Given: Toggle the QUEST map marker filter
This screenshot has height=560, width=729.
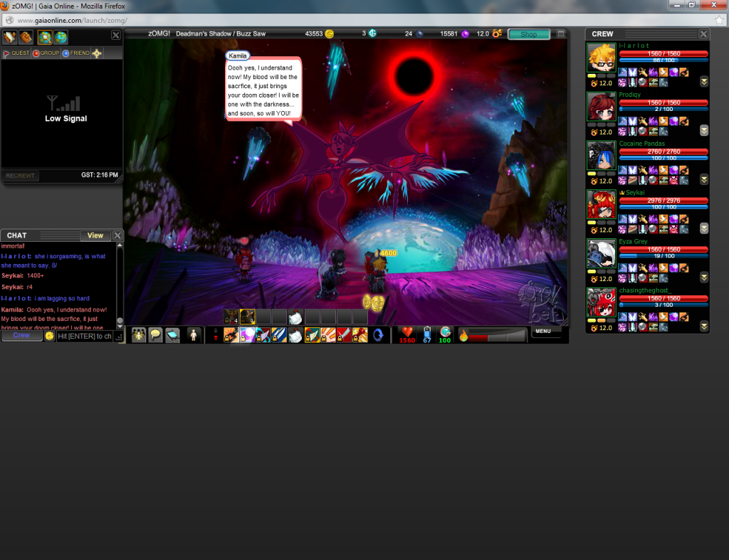Looking at the screenshot, I should tap(17, 53).
